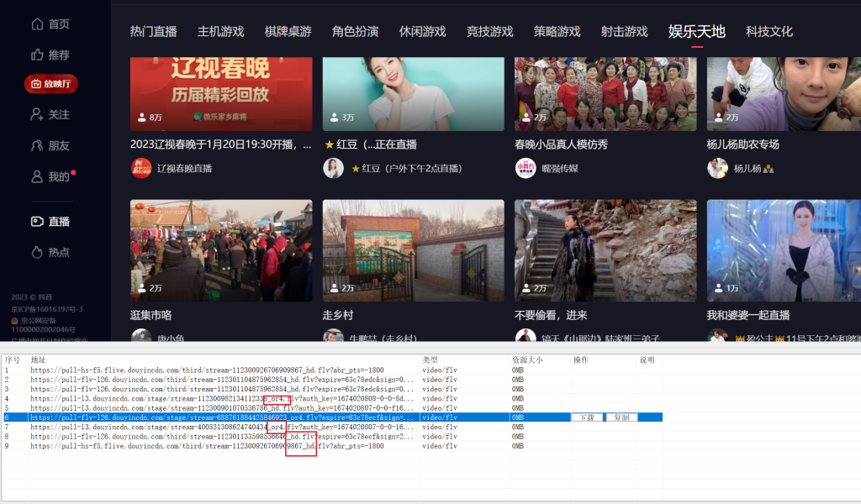Select the 娱乐天地 tab

coord(697,32)
